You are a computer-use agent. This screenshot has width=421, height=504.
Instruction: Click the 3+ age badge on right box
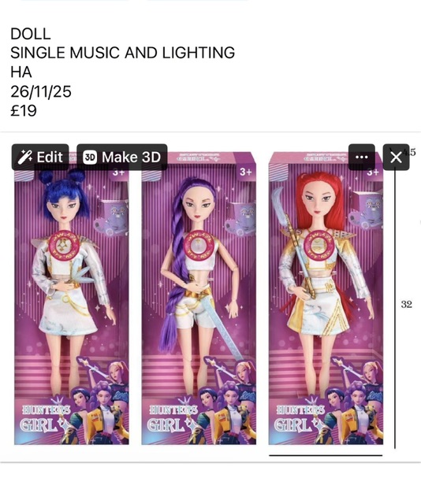coord(373,172)
